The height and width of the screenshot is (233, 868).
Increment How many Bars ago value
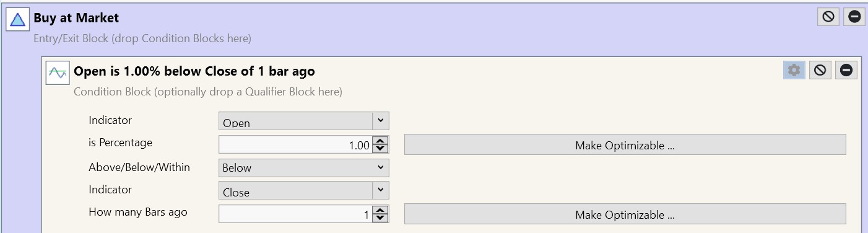click(x=381, y=211)
